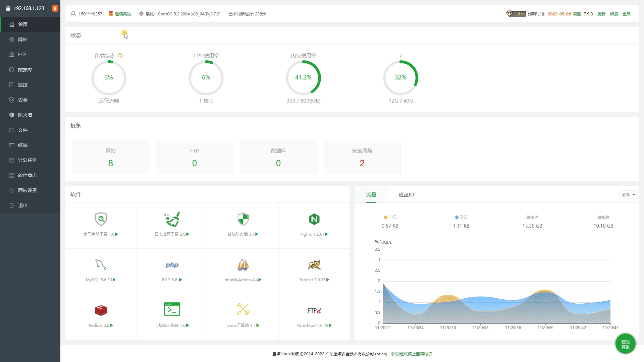Toggle the 上行 legend series in chart
The height and width of the screenshot is (362, 644).
pos(390,217)
